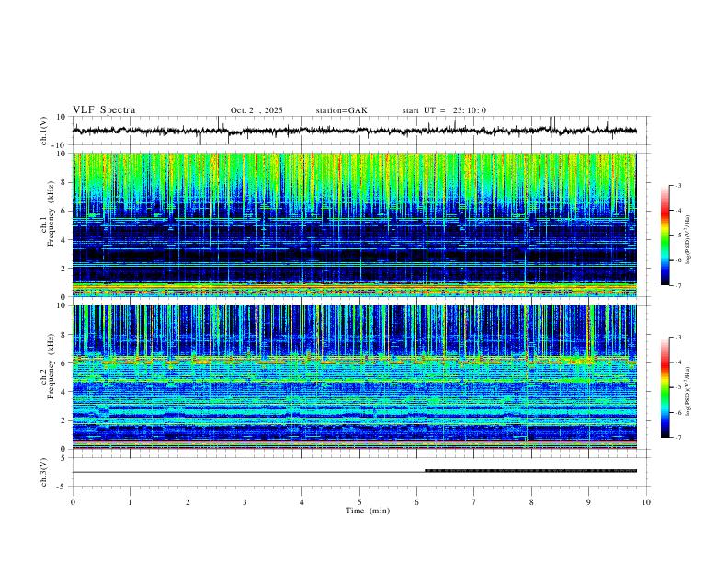This screenshot has width=728, height=563.
Task: Select the "Time (min)" axis title
Action: 368,511
